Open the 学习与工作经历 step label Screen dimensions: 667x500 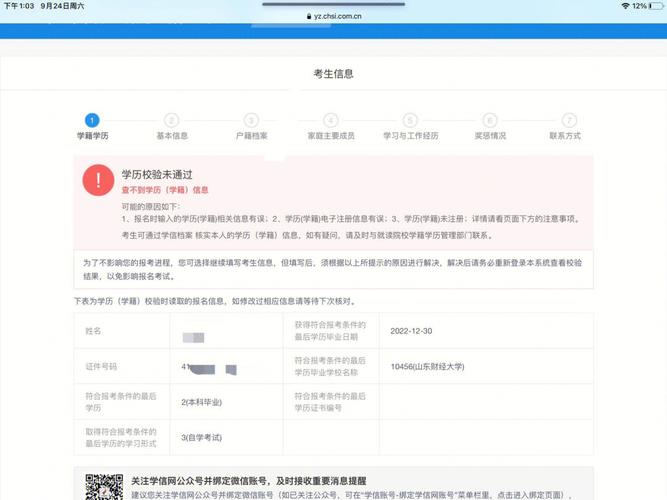410,136
